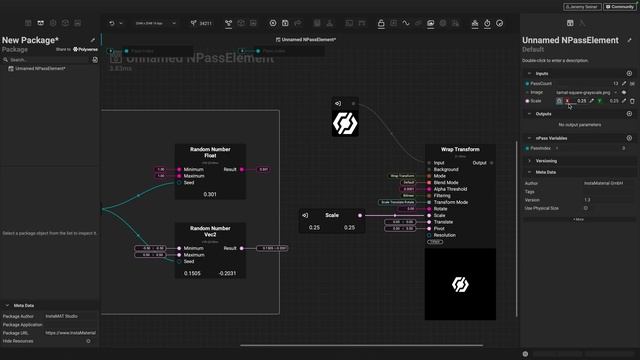Select the Random Number Vec2 node title
The image size is (640, 360).
point(210,231)
